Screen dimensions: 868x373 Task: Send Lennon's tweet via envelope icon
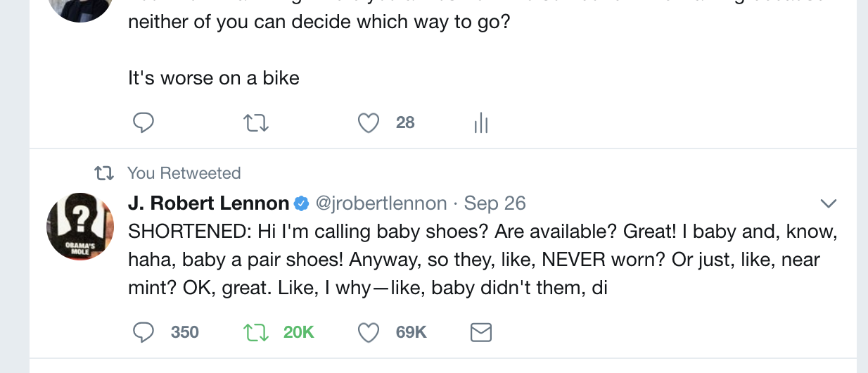pos(480,332)
